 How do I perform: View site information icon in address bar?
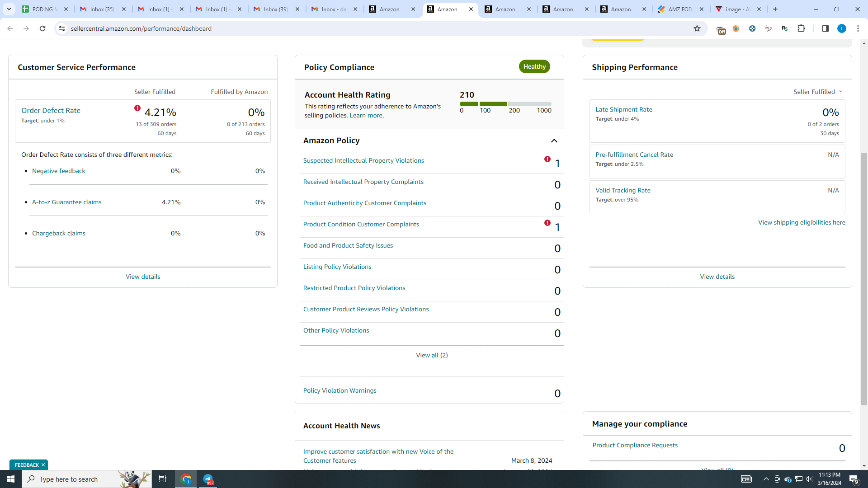62,28
